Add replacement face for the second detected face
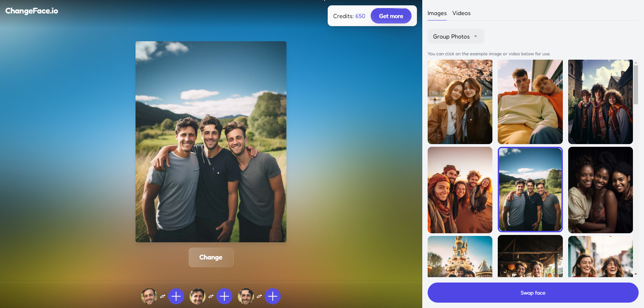This screenshot has height=308, width=644. [224, 296]
